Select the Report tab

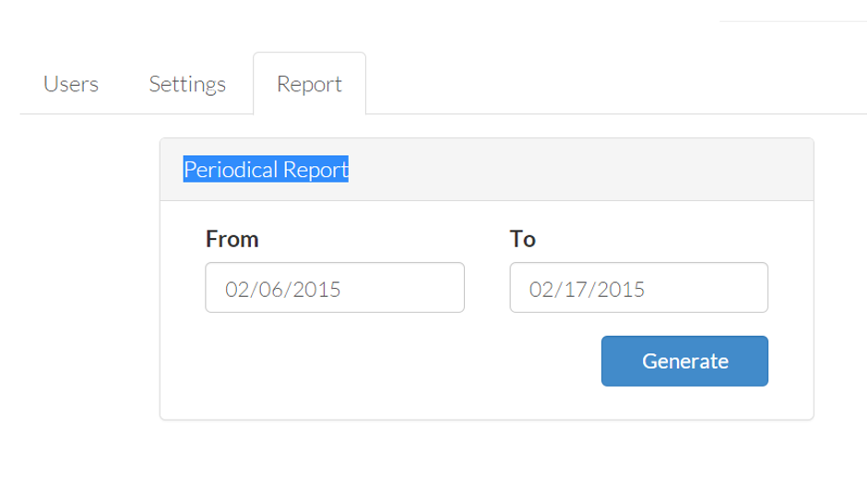pyautogui.click(x=309, y=84)
